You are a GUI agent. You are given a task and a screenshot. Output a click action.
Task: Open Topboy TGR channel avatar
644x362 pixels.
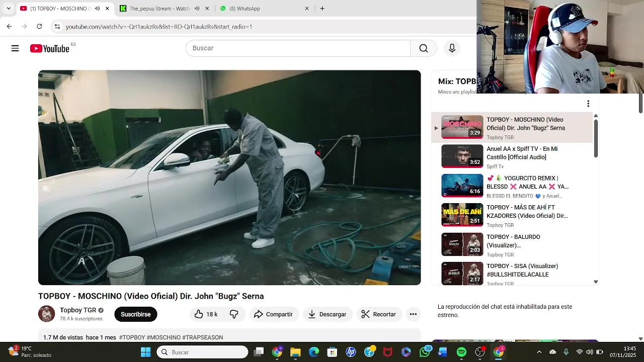click(46, 314)
